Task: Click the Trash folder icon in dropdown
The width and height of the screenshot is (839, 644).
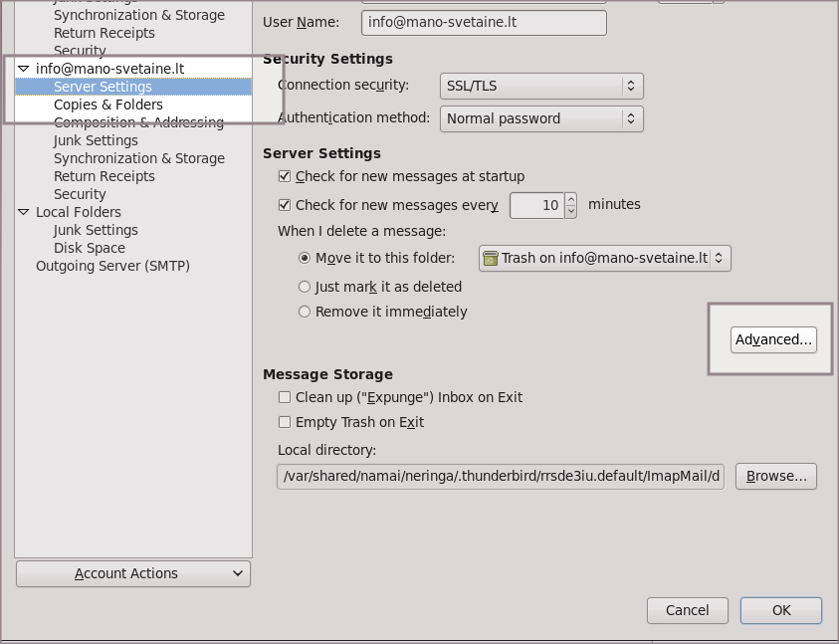Action: click(x=490, y=258)
